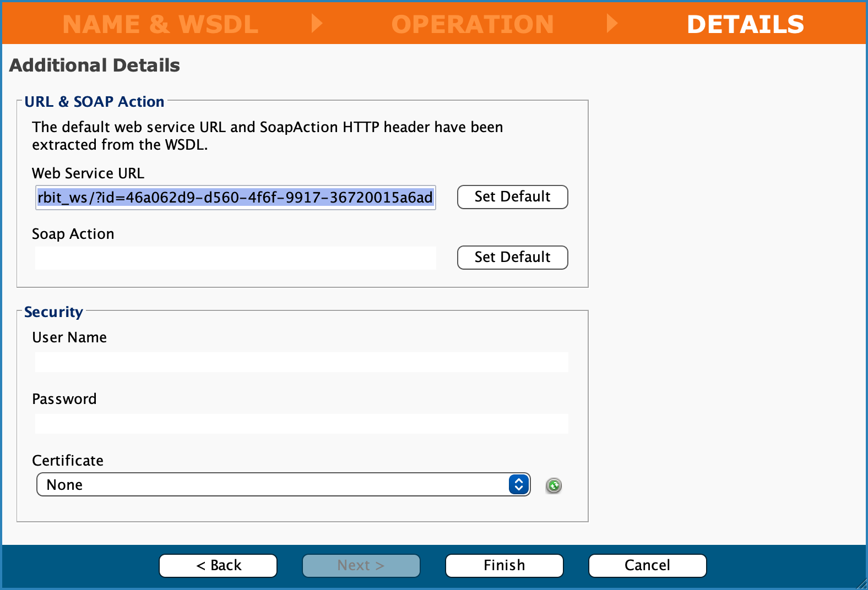Click the Security group title
The width and height of the screenshot is (868, 590).
(x=53, y=312)
